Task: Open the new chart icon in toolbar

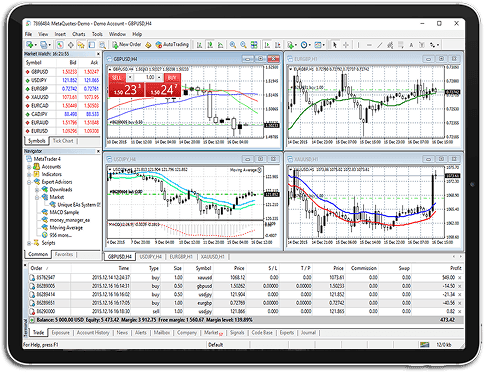Action: [30, 45]
